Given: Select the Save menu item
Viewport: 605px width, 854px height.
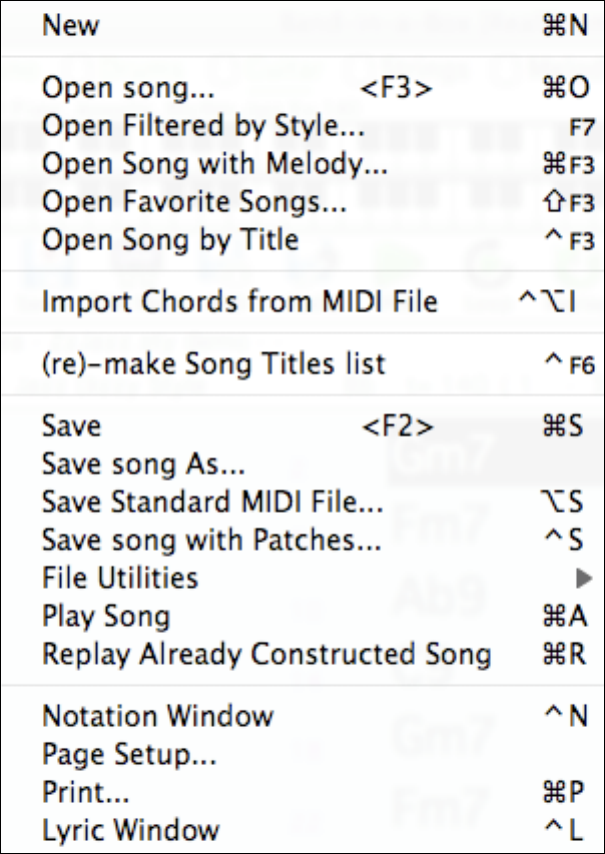Looking at the screenshot, I should [x=72, y=426].
